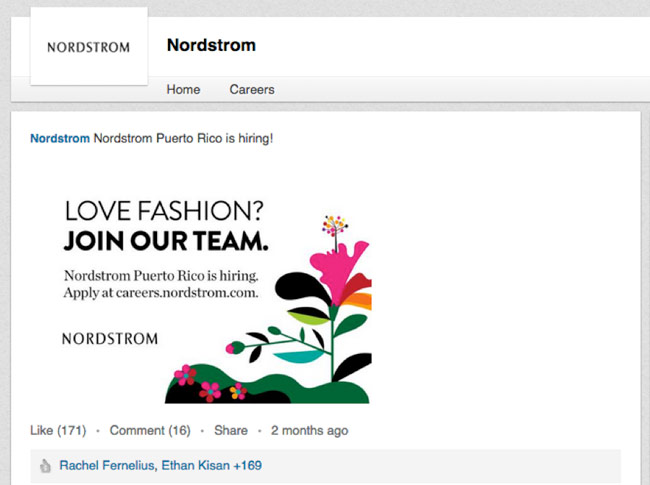Open the Comment (16) link
650x485 pixels.
(149, 431)
